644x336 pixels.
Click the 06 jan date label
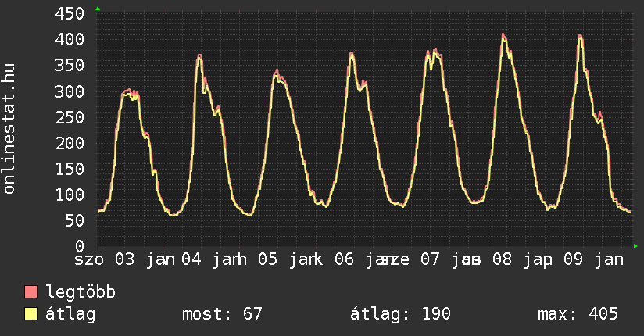(364, 259)
